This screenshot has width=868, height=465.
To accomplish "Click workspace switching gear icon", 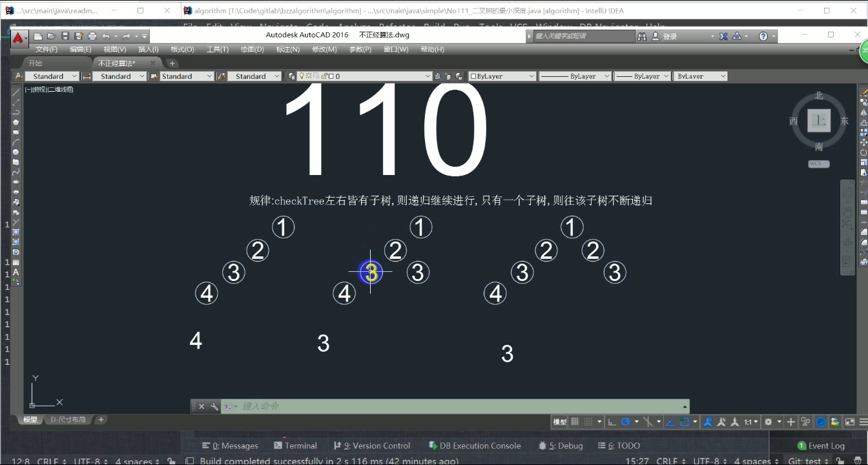I will point(769,422).
